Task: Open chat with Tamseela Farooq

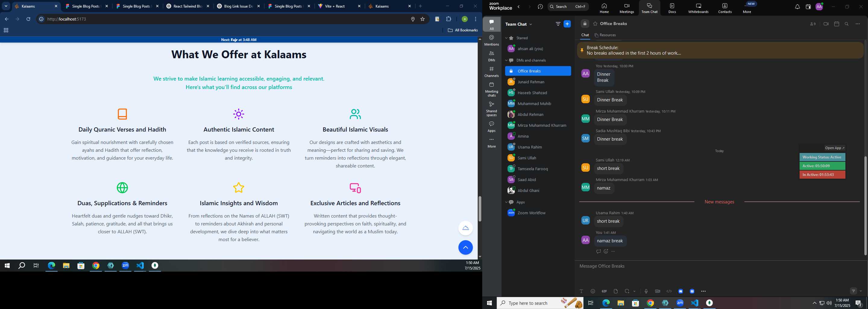Action: 538,169
